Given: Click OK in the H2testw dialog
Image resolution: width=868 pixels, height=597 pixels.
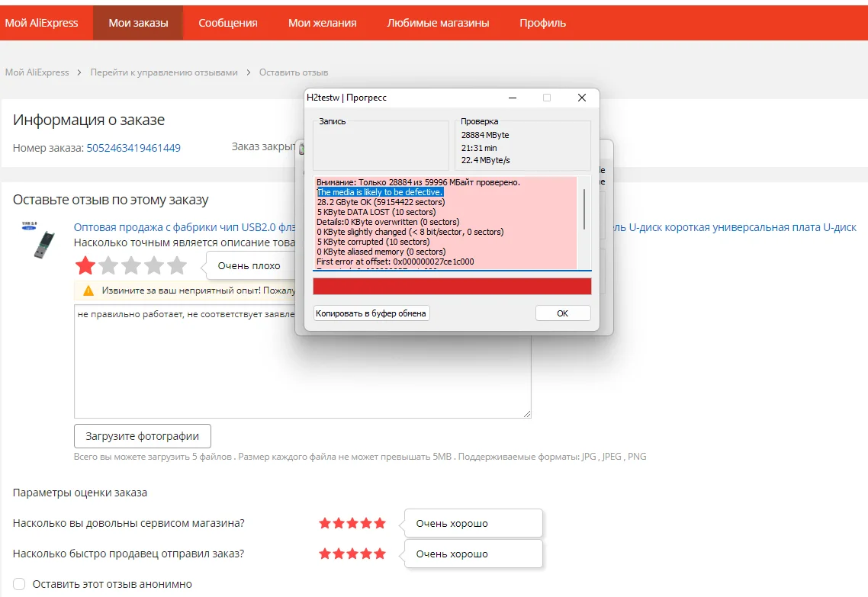Looking at the screenshot, I should (563, 313).
